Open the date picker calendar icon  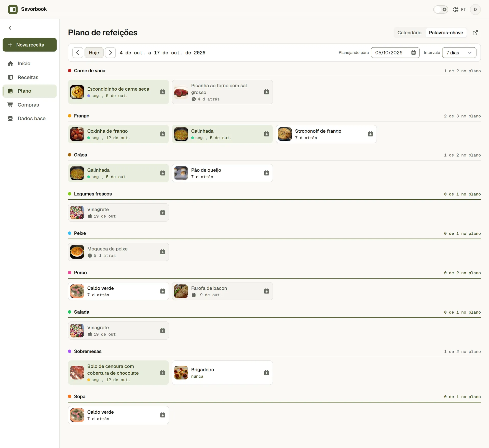click(x=413, y=53)
